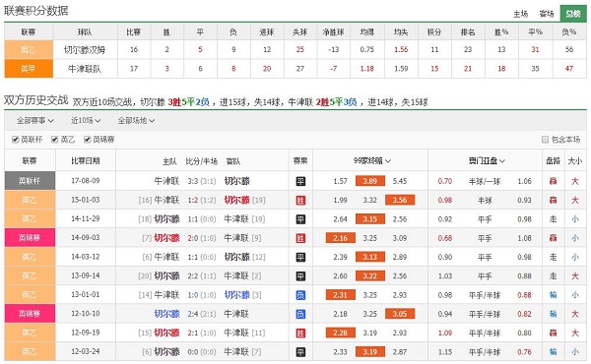Click the 排名 column header in standings
This screenshot has width=591, height=364.
468,32
